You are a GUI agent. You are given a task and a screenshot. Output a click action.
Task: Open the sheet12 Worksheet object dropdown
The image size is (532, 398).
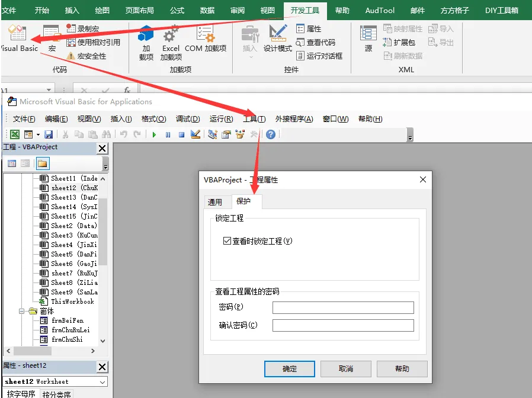102,382
